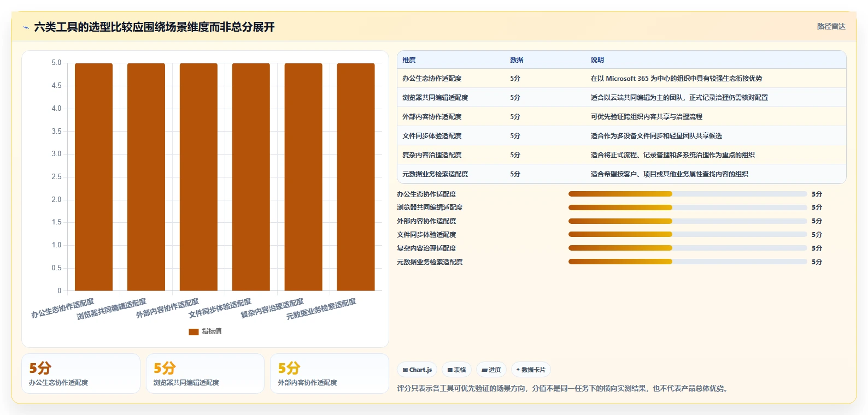
Task: Open the 外部内容协作适配度 5分 stat card
Action: (330, 373)
